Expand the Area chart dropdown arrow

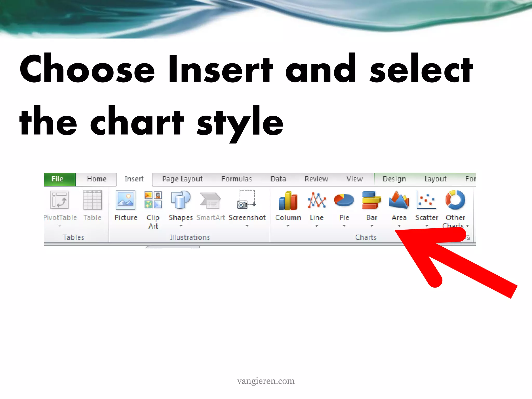[x=399, y=226]
